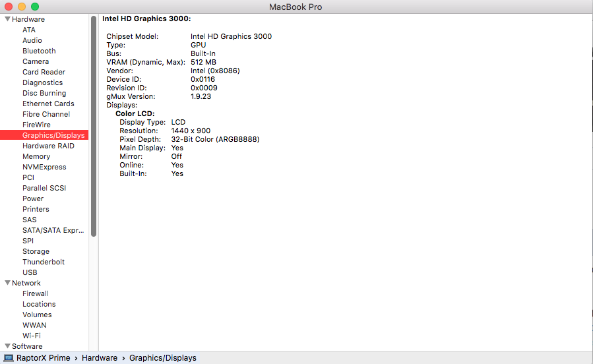Click the Vendor Intel (0x8086) value

(215, 71)
